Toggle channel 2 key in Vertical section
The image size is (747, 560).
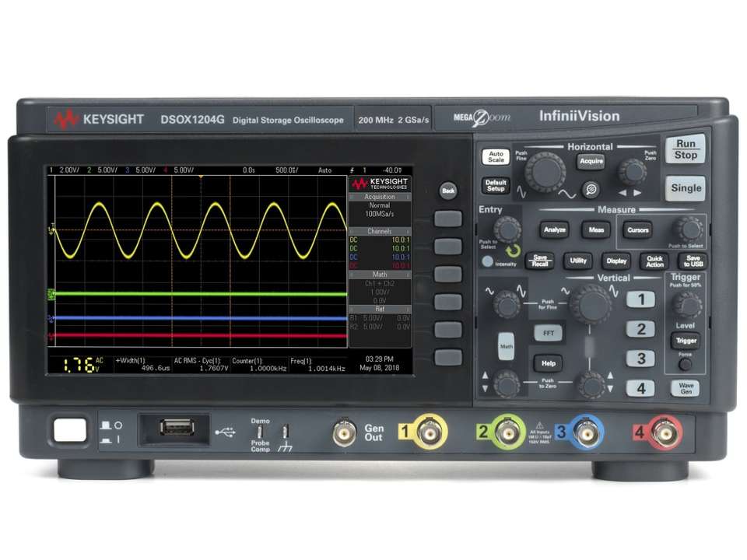tap(640, 329)
